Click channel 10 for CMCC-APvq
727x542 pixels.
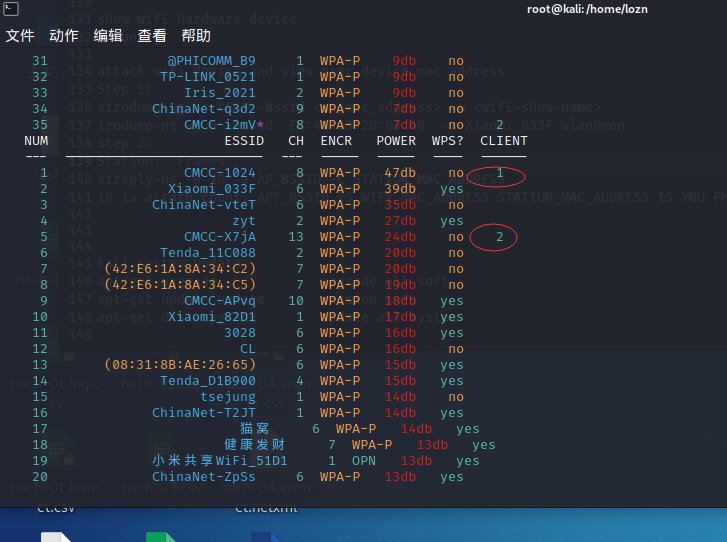[296, 301]
